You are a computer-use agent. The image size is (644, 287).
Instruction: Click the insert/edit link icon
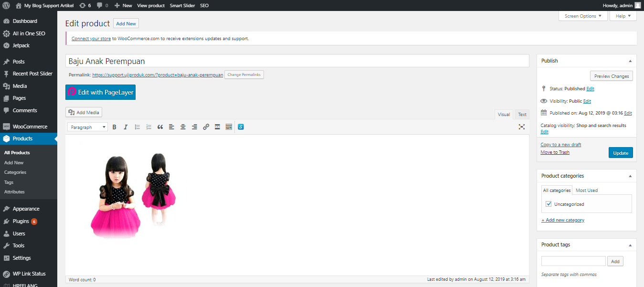(x=206, y=127)
